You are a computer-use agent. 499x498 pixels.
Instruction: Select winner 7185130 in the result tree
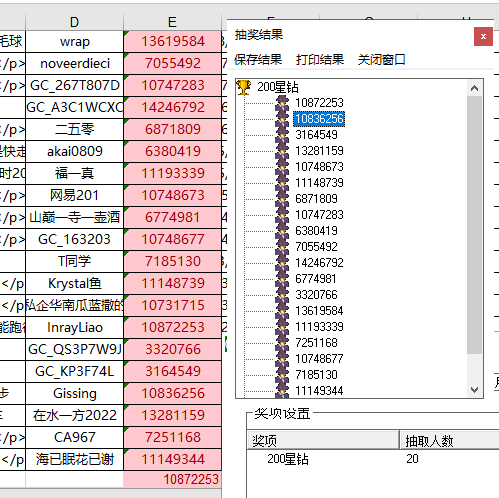click(x=316, y=375)
